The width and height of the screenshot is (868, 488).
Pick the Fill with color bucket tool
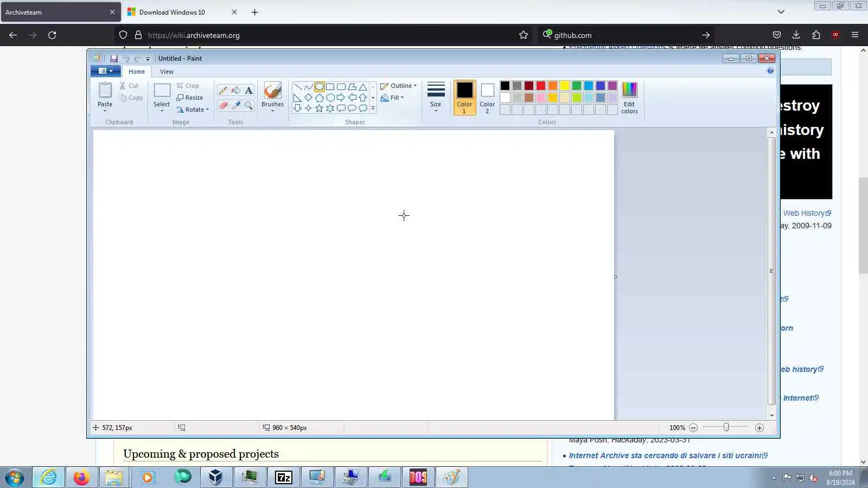235,91
